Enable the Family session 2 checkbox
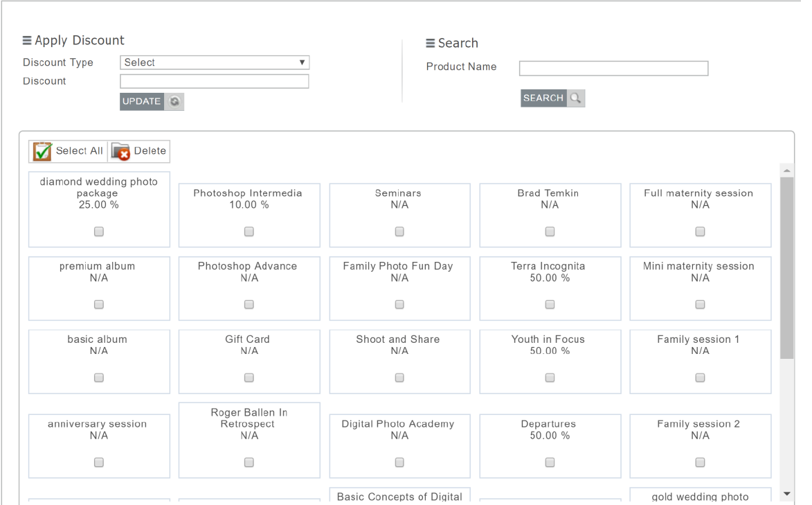Image resolution: width=812 pixels, height=505 pixels. [x=700, y=463]
